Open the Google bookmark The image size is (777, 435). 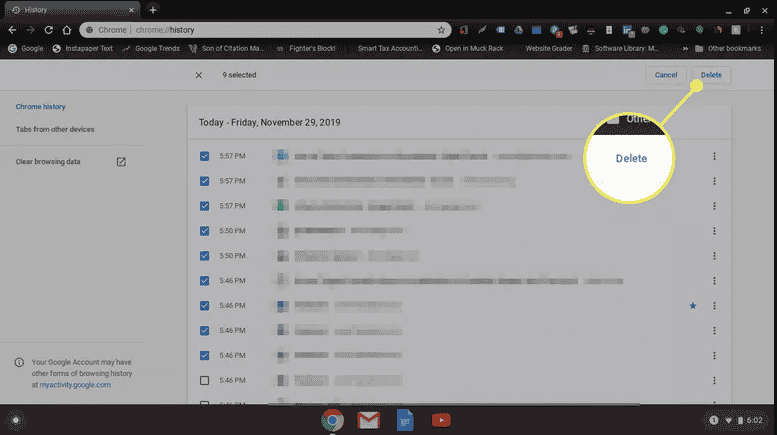coord(26,49)
